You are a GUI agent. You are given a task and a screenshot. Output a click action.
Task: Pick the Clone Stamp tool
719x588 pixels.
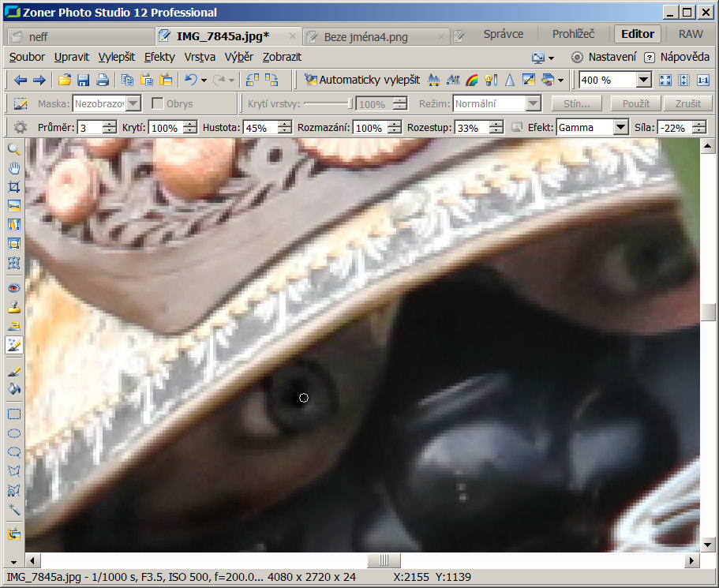[x=13, y=307]
